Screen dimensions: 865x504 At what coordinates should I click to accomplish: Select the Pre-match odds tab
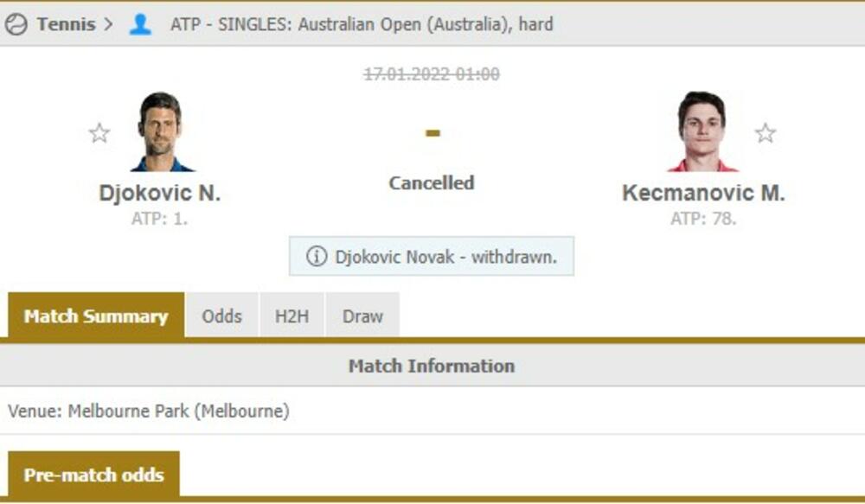(x=93, y=475)
